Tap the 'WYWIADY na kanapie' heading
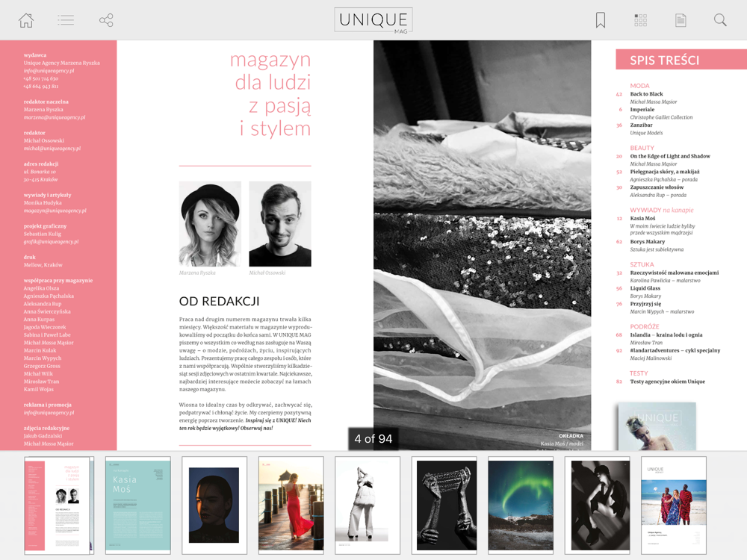This screenshot has width=747, height=560. coord(661,210)
